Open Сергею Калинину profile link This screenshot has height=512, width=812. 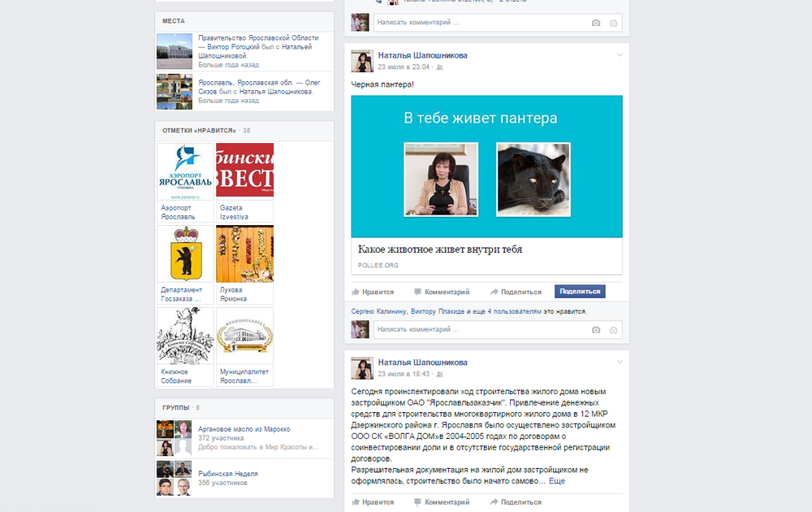click(378, 311)
